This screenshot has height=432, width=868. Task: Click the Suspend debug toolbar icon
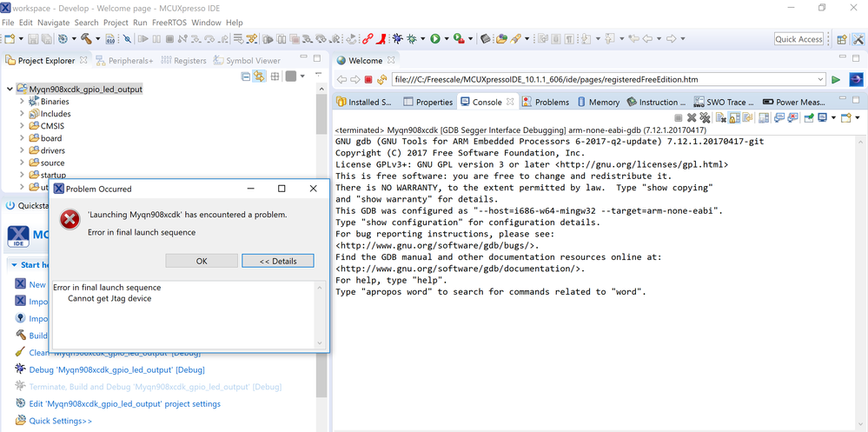coord(156,39)
